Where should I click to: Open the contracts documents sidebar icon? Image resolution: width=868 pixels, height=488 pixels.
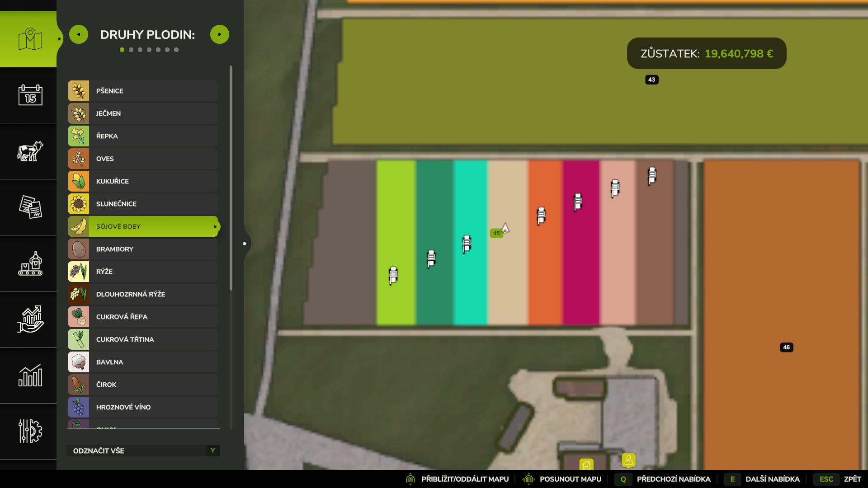(30, 207)
